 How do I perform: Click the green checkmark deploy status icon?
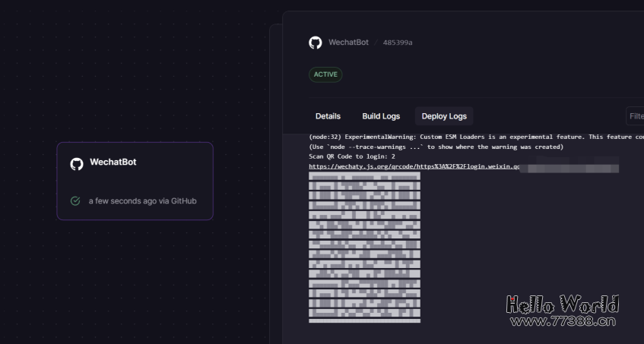tap(75, 201)
